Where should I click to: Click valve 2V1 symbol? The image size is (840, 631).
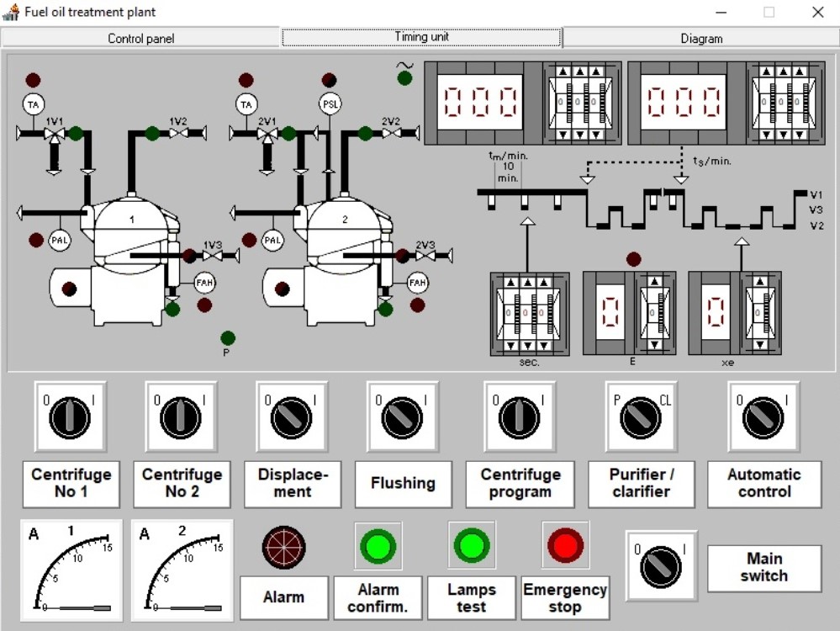coord(267,134)
